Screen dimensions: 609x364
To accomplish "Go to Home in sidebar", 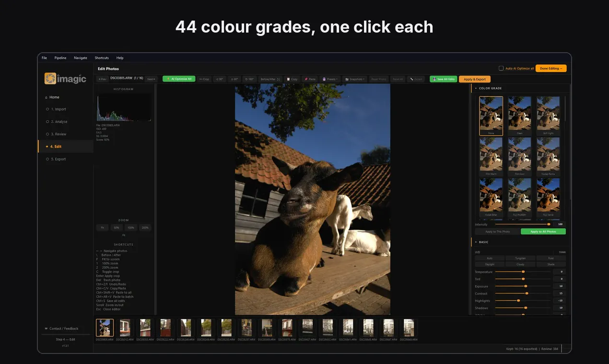I will click(54, 97).
